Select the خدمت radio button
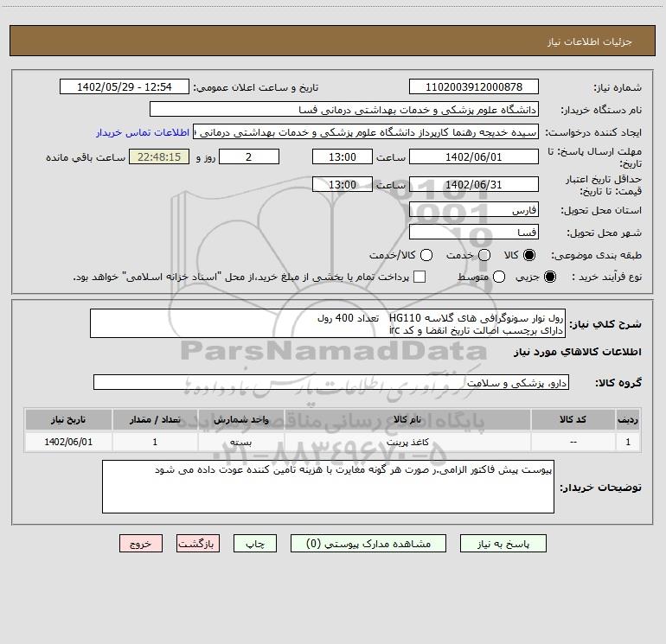This screenshot has height=644, width=666. coord(484,255)
